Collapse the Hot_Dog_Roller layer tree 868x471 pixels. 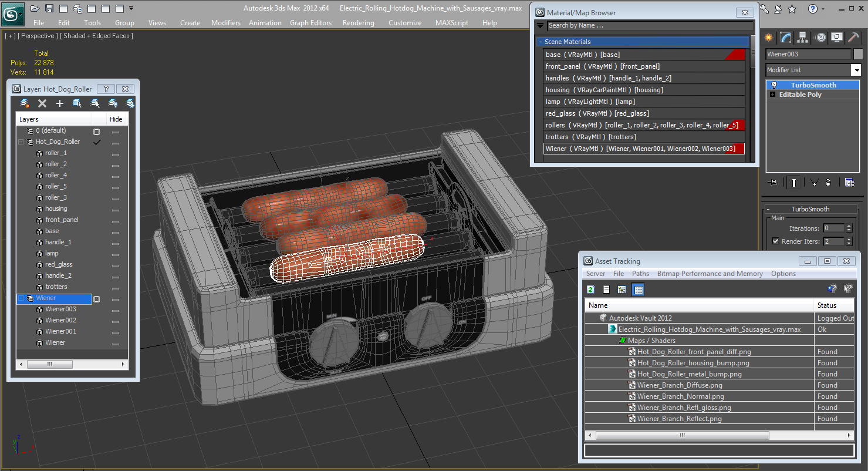21,142
